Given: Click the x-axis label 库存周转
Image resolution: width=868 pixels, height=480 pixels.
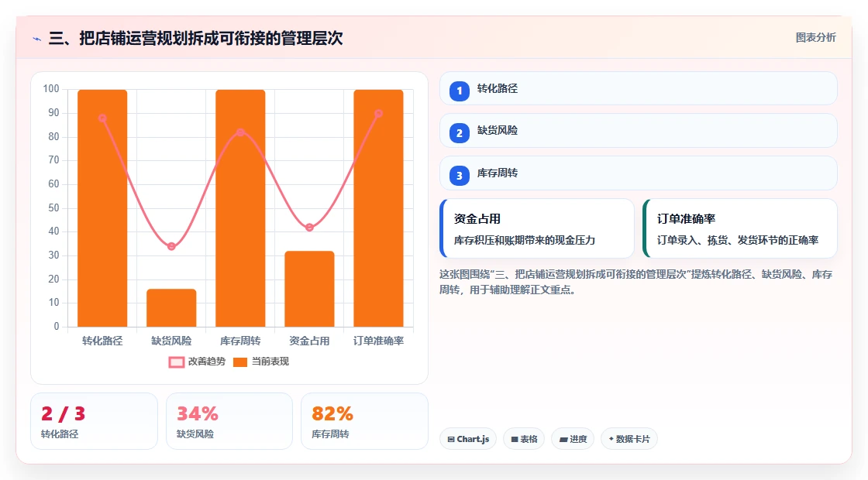Looking at the screenshot, I should pyautogui.click(x=240, y=341).
